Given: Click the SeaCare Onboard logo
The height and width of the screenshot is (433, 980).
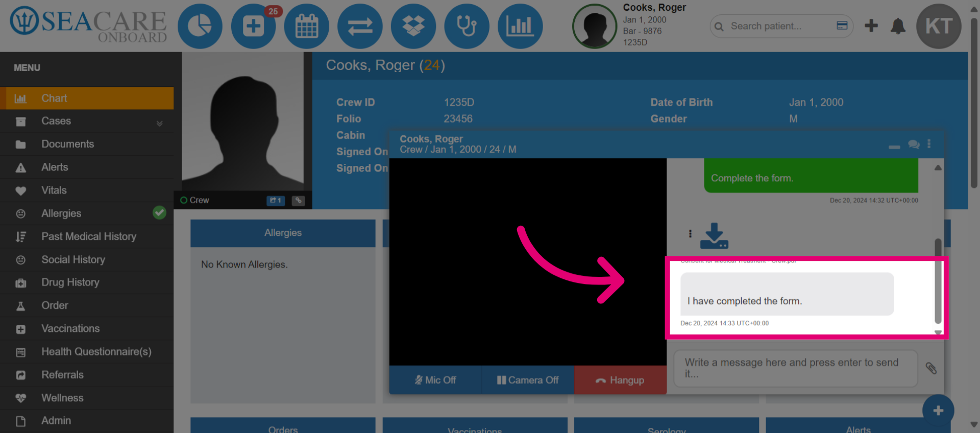Looking at the screenshot, I should [x=88, y=26].
